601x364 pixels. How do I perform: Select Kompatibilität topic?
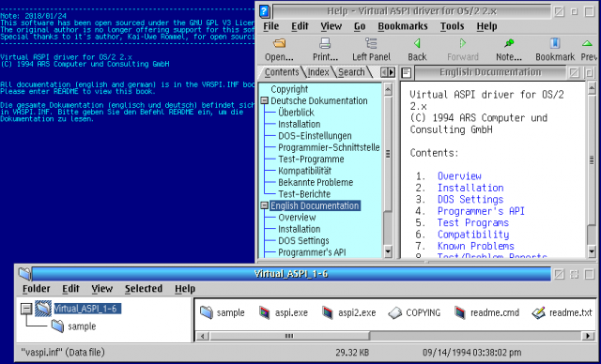[304, 171]
